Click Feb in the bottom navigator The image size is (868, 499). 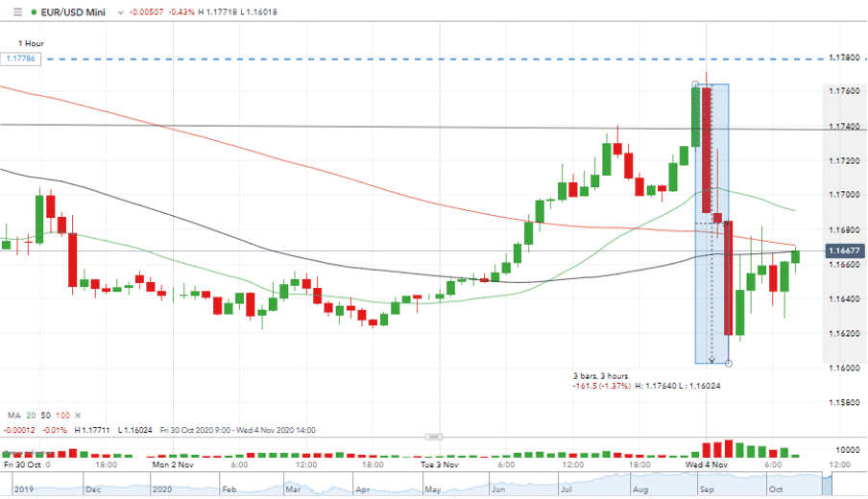[x=229, y=489]
